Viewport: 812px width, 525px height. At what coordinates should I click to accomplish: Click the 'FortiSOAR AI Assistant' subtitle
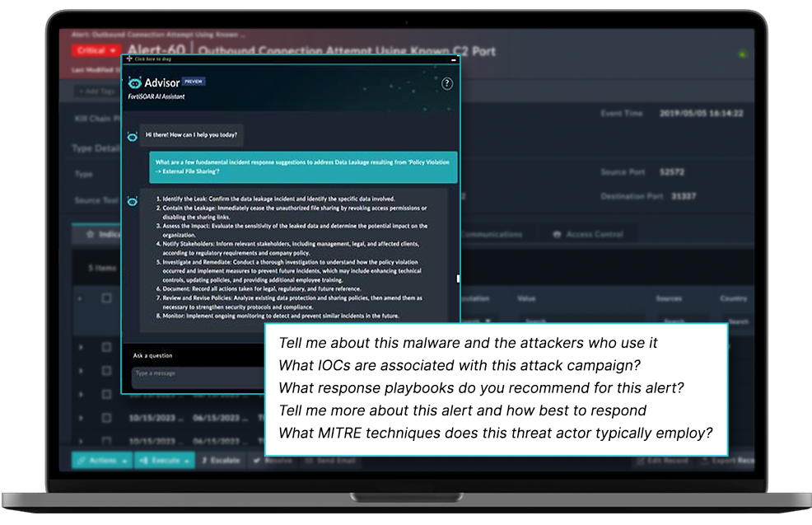156,96
